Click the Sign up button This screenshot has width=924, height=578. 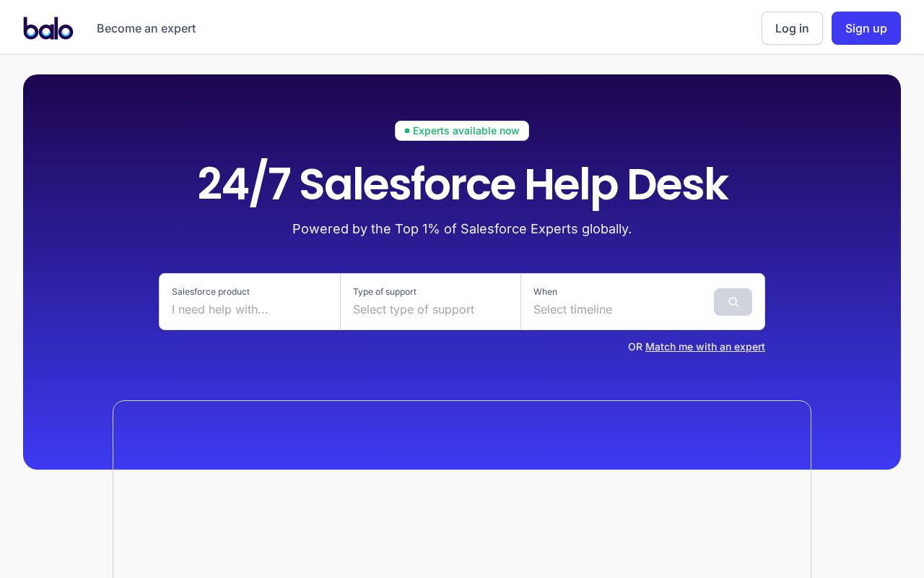coord(866,28)
